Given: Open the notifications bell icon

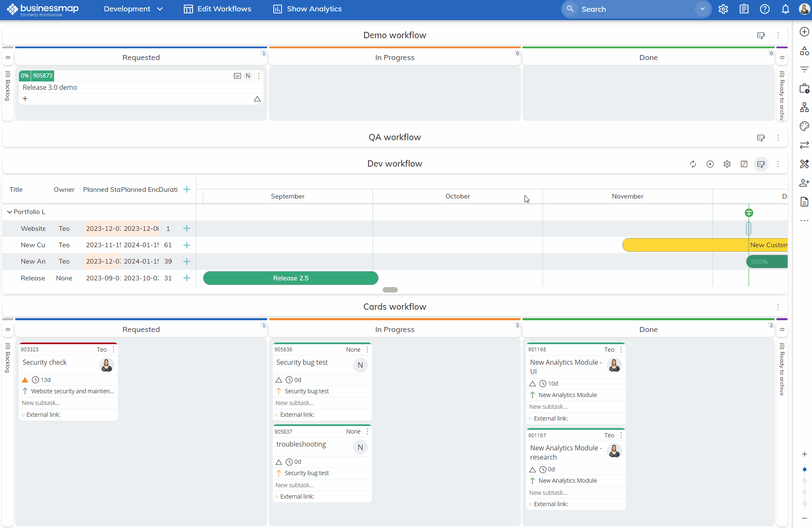Looking at the screenshot, I should [x=786, y=9].
